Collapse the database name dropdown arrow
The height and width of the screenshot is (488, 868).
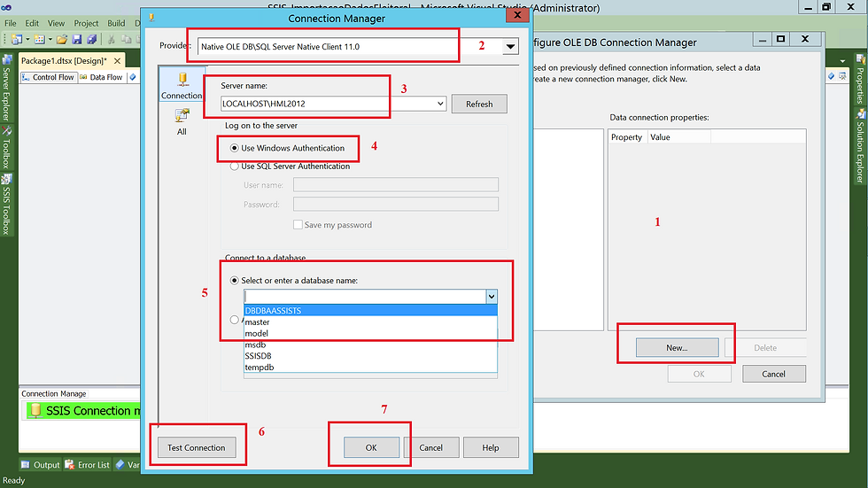[x=492, y=297]
